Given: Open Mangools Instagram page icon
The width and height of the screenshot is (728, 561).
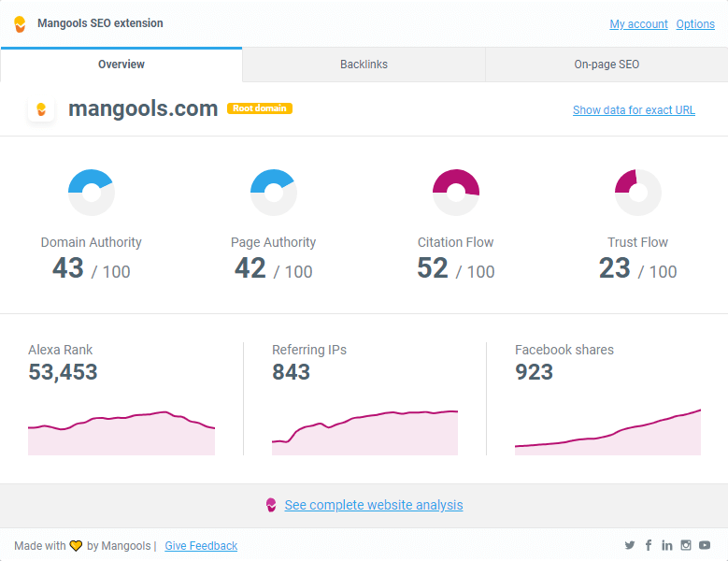Looking at the screenshot, I should click(x=686, y=545).
